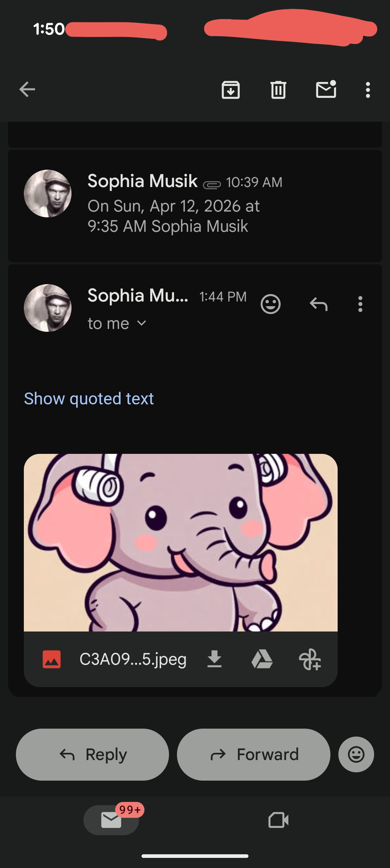This screenshot has width=390, height=868.
Task: Archive this email conversation
Action: [231, 90]
